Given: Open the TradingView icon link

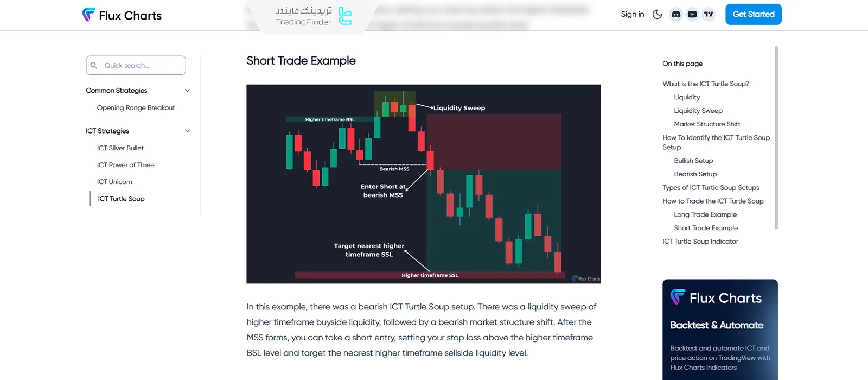Looking at the screenshot, I should (x=709, y=15).
